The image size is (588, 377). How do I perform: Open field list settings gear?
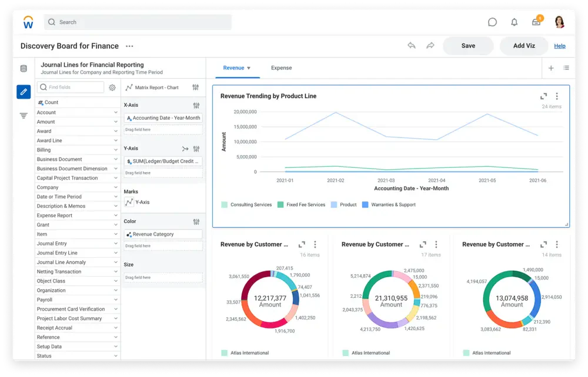(x=112, y=87)
